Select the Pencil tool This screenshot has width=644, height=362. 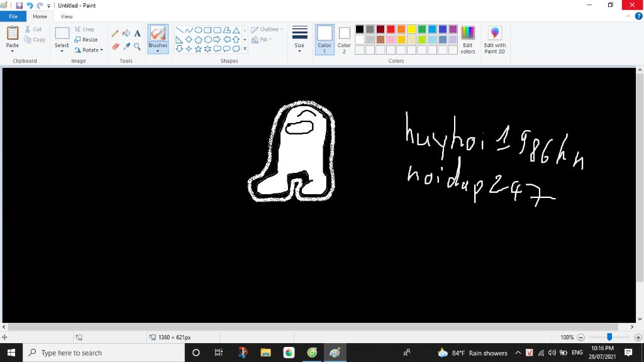[115, 33]
